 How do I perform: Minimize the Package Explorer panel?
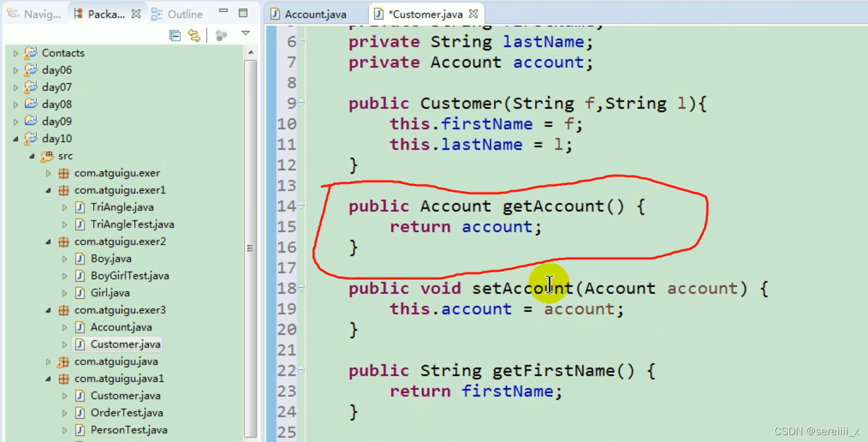[223, 12]
